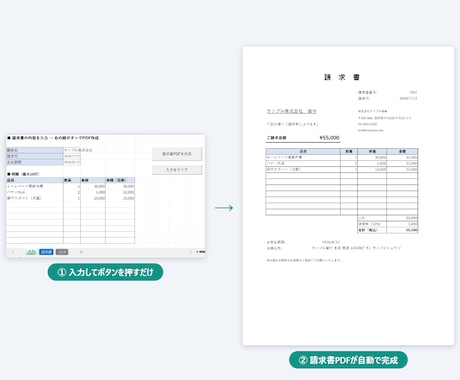Select the バナー item cell in the spreadsheet
460x380 pixels.
(35, 192)
